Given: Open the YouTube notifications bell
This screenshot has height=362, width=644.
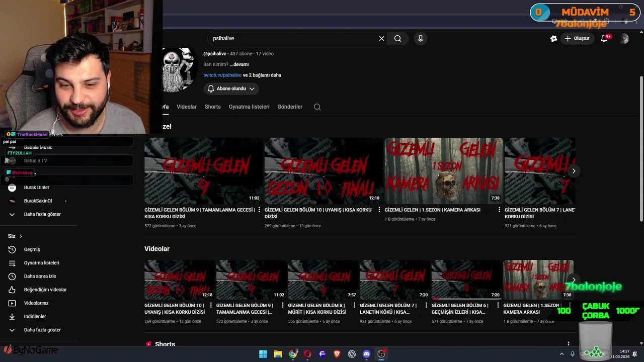Looking at the screenshot, I should 605,39.
